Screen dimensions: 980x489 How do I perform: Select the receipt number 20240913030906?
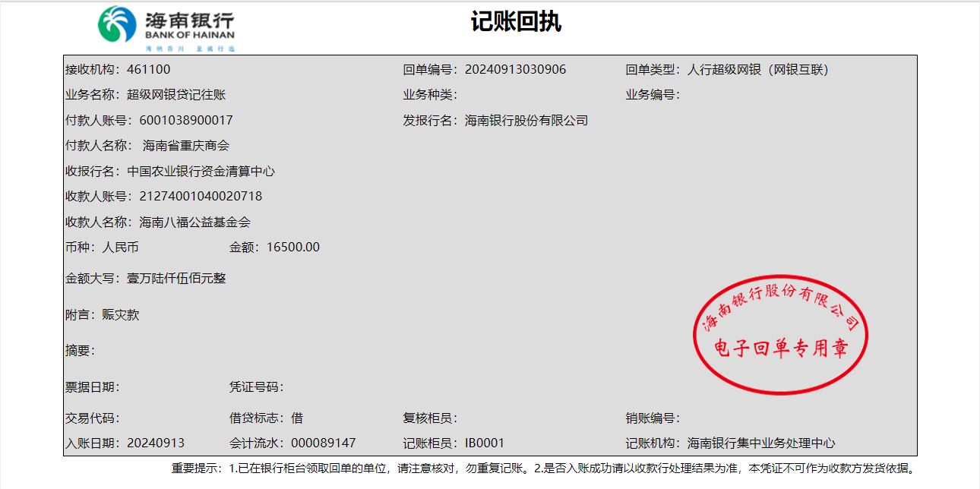click(515, 70)
